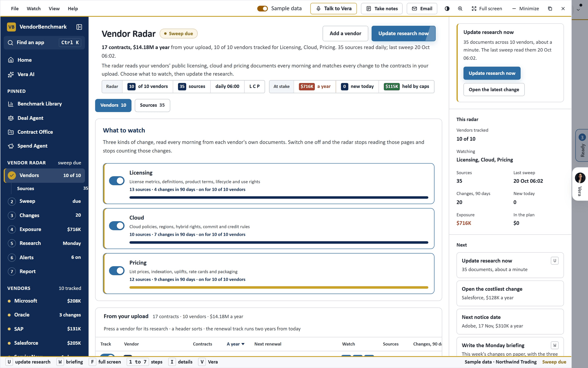Toggle Licensing watching off

tap(117, 181)
